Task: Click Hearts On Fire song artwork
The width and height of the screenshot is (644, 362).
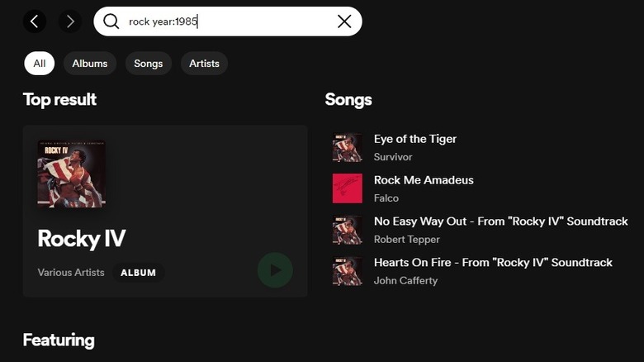Action: pyautogui.click(x=347, y=271)
